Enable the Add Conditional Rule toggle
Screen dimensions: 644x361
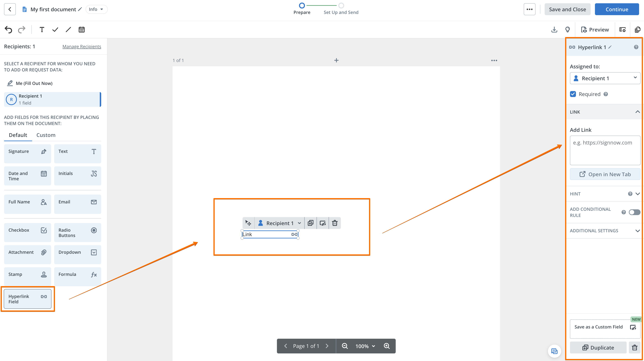click(x=634, y=212)
